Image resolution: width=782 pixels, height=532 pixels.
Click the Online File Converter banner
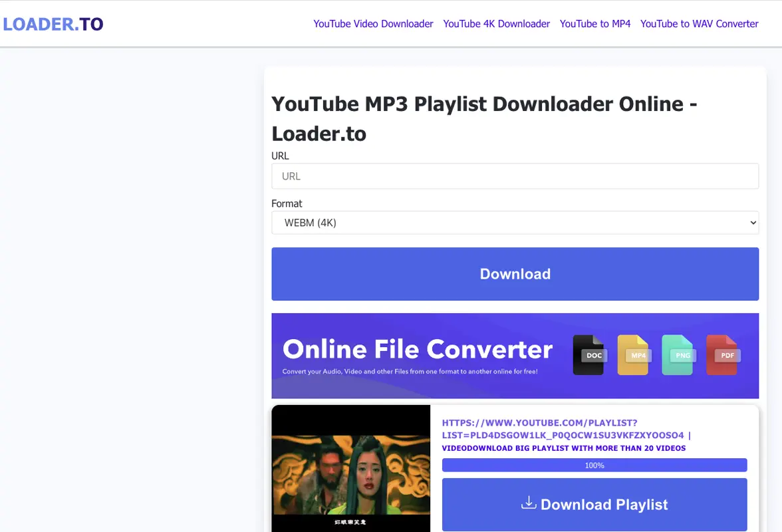point(418,348)
